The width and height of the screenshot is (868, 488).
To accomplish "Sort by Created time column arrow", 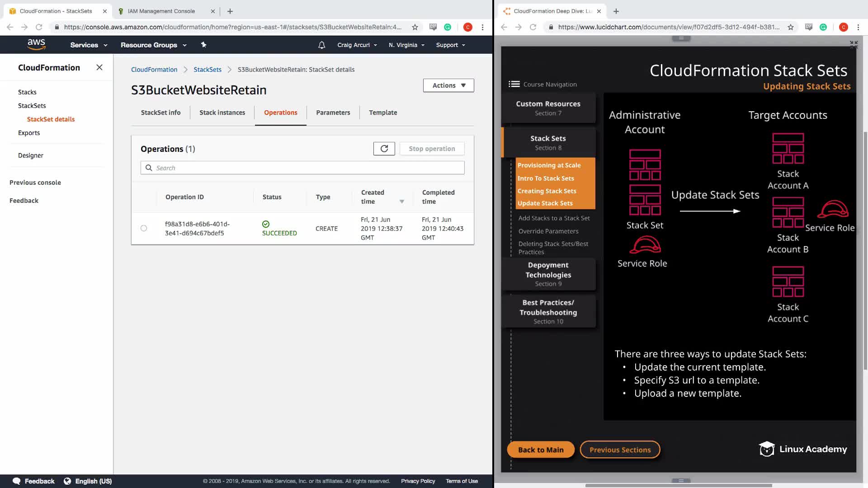I will click(x=401, y=202).
